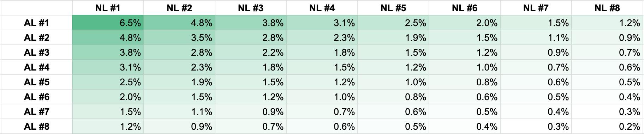
Task: Select the AL #3 row label
Action: tap(36, 53)
